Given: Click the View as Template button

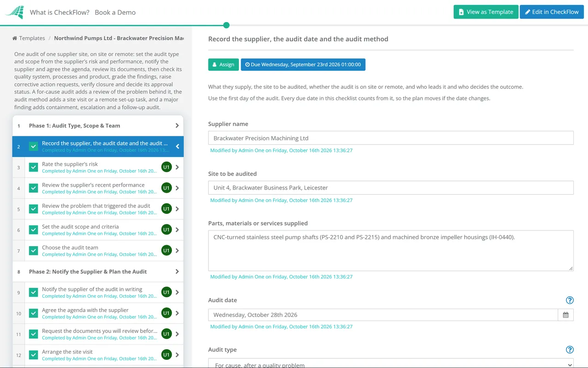Looking at the screenshot, I should click(x=486, y=12).
